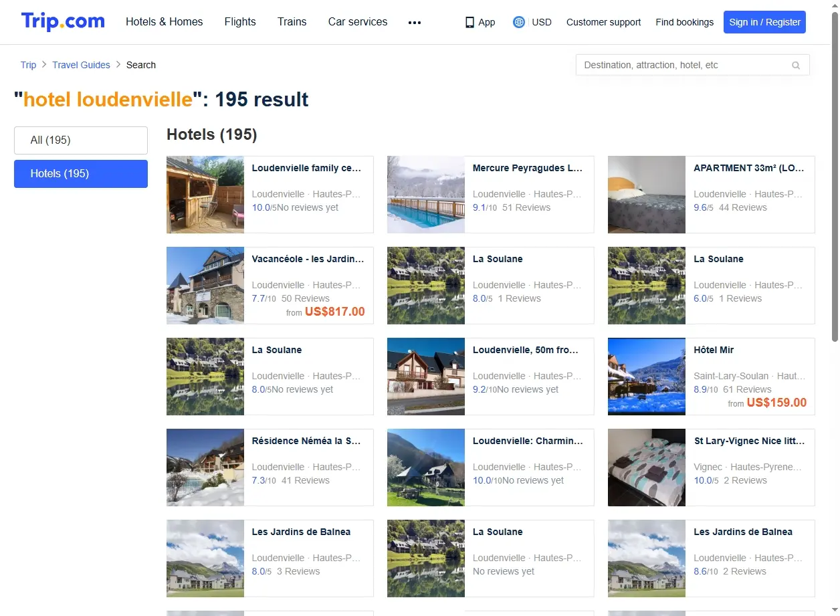The height and width of the screenshot is (616, 840).
Task: Go to the Travel Guides breadcrumb
Action: coord(81,65)
